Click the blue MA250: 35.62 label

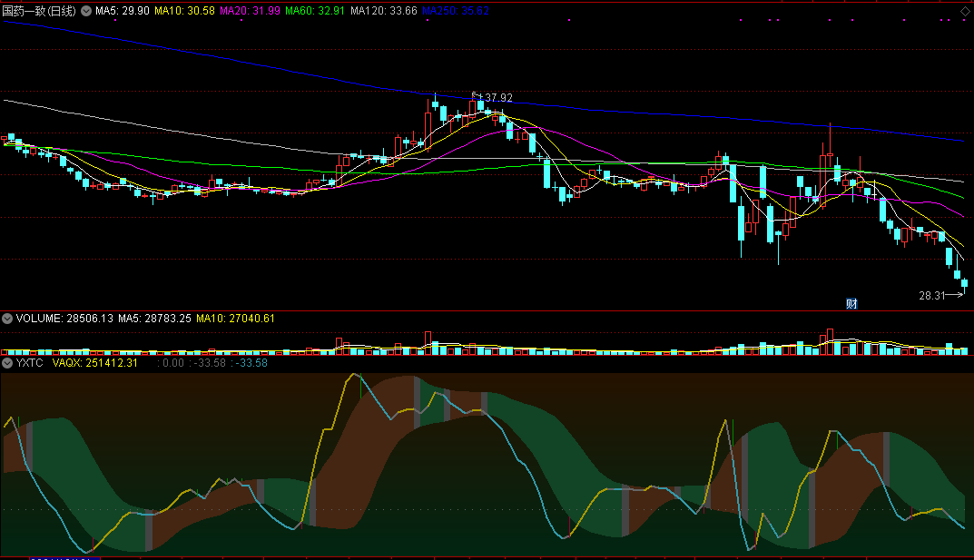point(456,11)
